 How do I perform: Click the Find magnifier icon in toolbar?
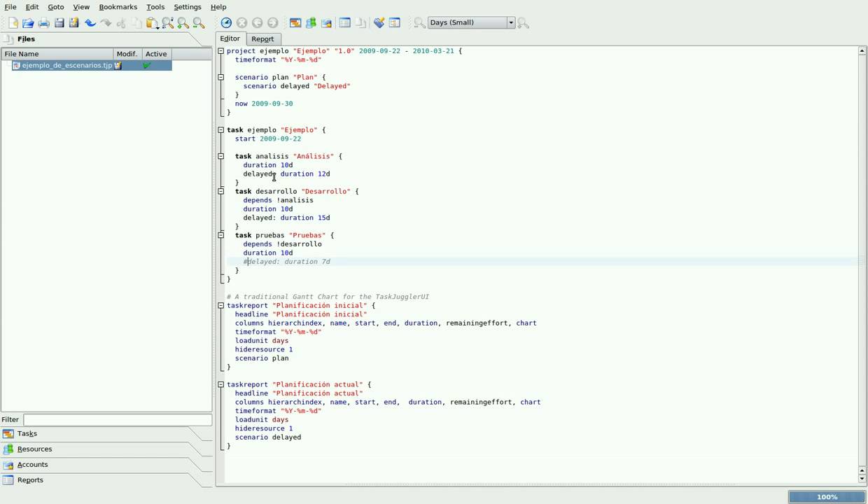click(x=168, y=23)
